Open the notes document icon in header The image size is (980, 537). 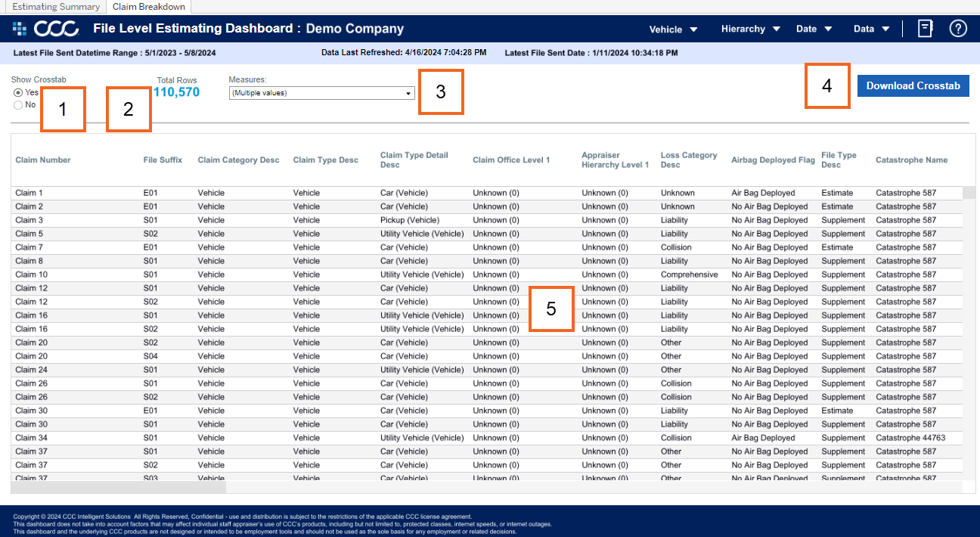[x=925, y=29]
